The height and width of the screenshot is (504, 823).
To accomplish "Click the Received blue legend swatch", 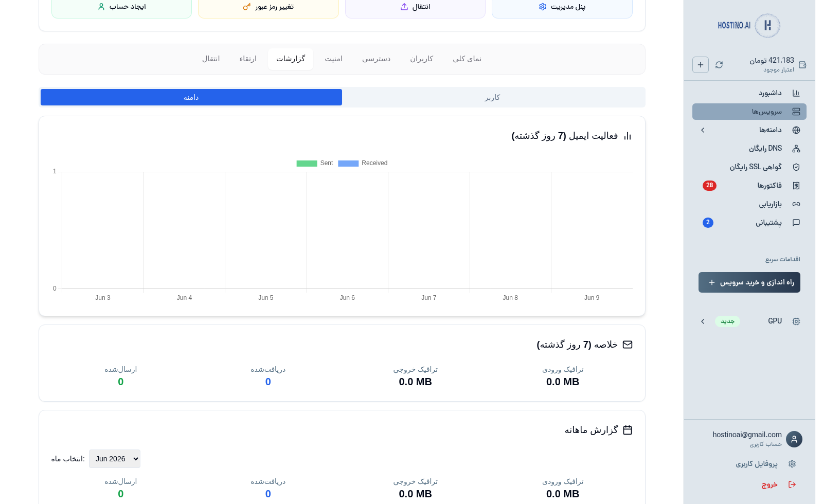I will click(348, 164).
